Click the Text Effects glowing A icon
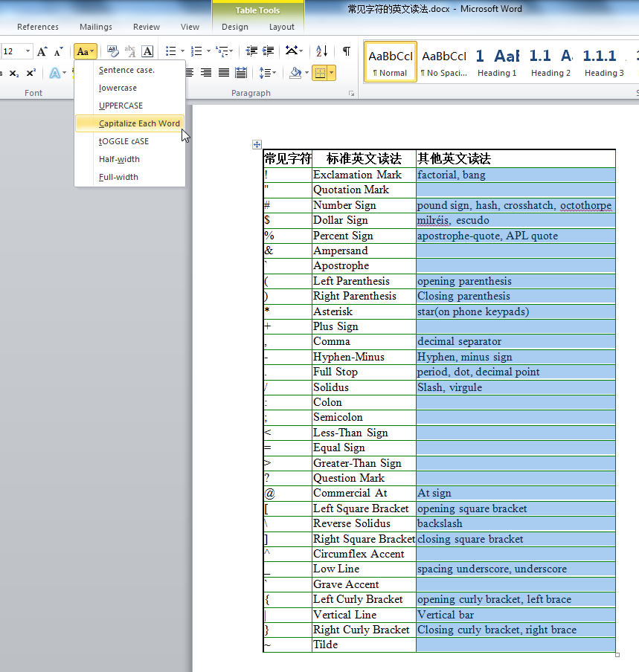Viewport: 639px width, 672px height. (55, 74)
